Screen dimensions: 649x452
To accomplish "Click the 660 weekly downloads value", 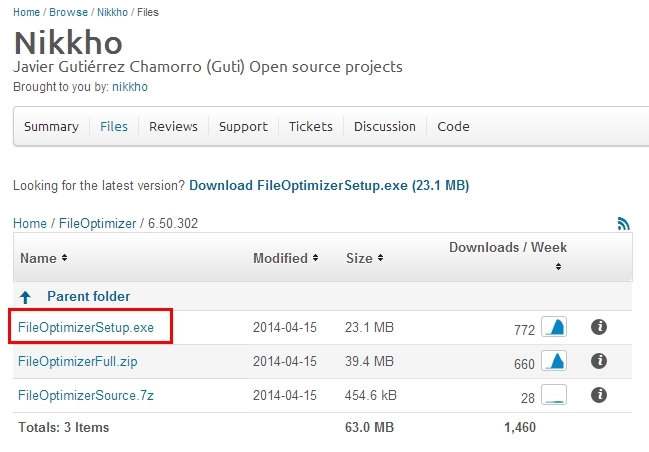I will [524, 364].
